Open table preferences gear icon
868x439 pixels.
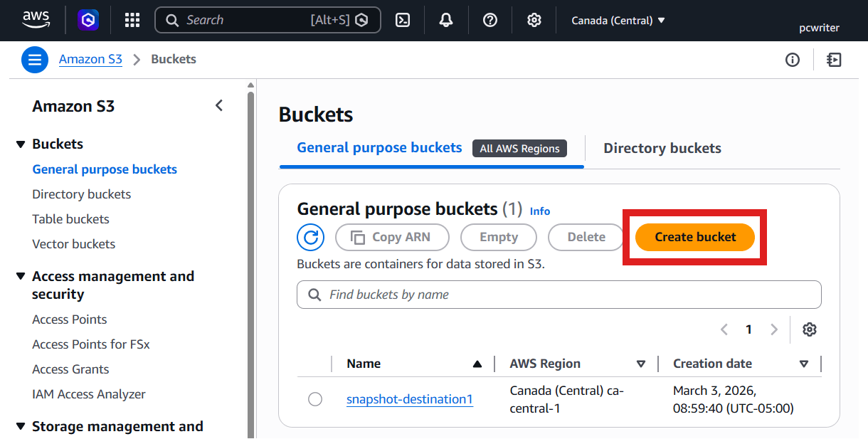click(x=810, y=329)
